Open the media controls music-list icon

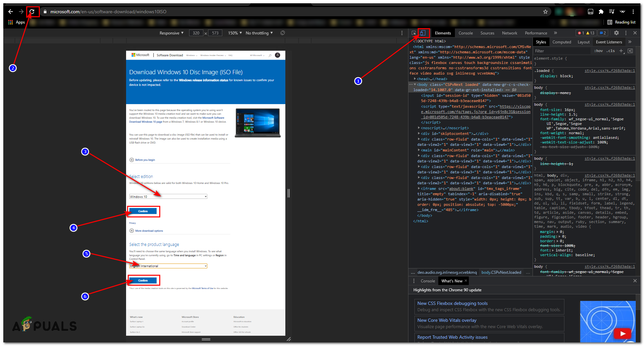[612, 12]
